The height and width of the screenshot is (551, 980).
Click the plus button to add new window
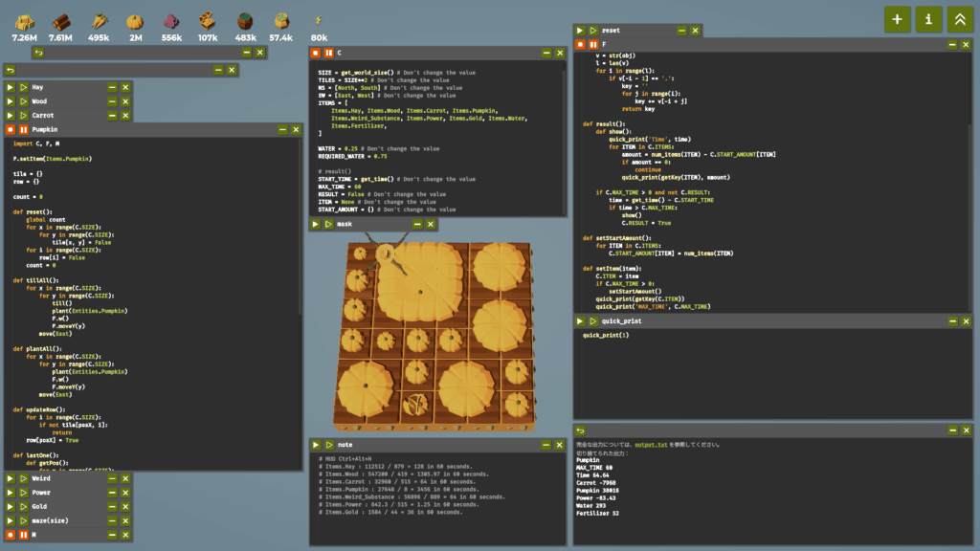tap(897, 19)
